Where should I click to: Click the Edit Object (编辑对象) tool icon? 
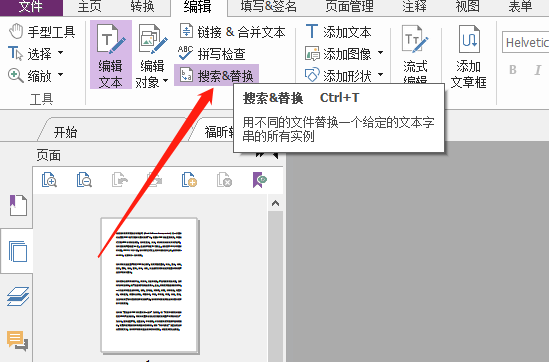[x=152, y=39]
